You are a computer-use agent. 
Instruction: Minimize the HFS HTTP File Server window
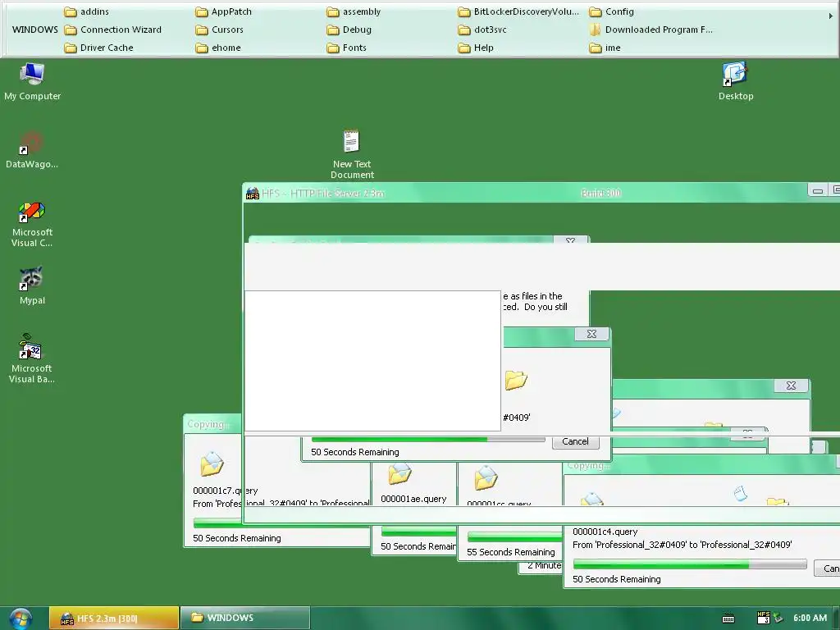818,190
